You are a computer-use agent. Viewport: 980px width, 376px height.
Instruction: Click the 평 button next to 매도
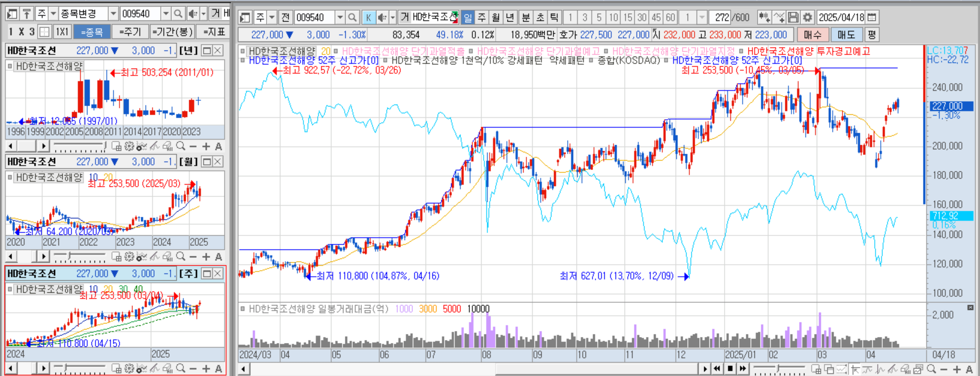[x=871, y=35]
